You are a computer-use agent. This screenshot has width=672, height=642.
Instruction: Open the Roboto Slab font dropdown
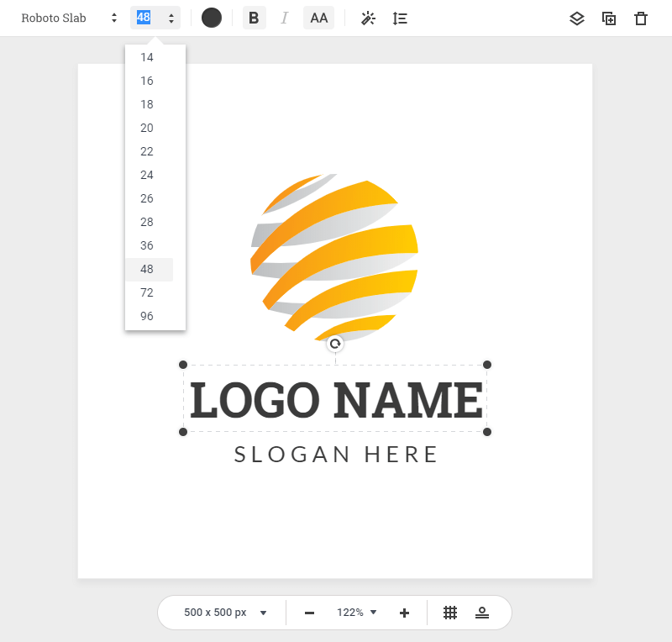click(x=69, y=18)
